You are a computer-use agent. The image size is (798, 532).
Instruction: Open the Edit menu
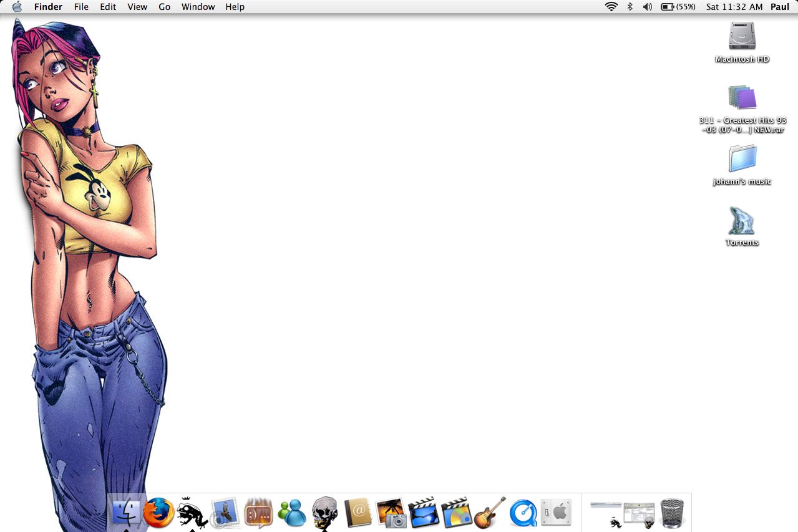click(108, 7)
